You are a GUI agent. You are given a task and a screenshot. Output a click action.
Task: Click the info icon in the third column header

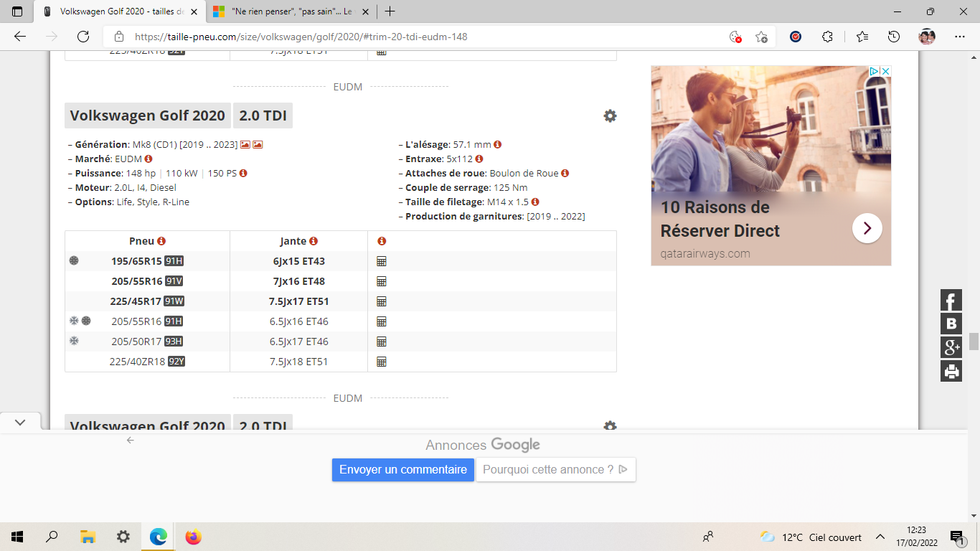click(x=382, y=241)
